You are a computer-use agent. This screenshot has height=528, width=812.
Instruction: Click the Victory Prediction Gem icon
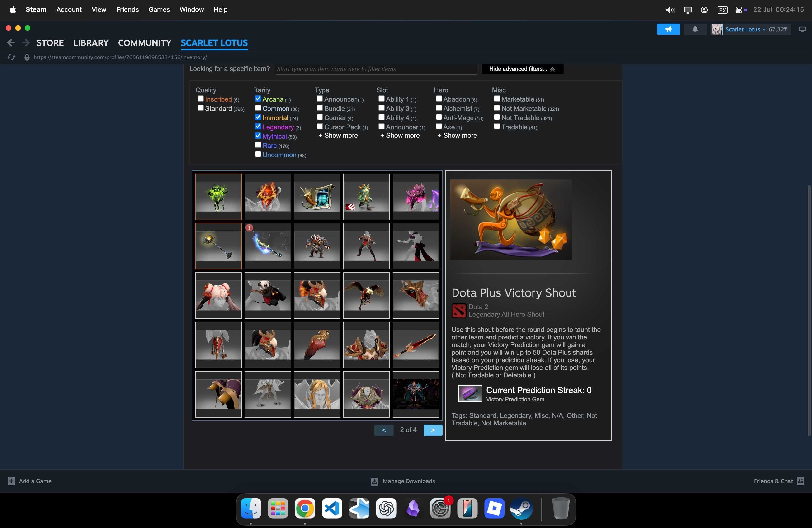[x=470, y=394]
